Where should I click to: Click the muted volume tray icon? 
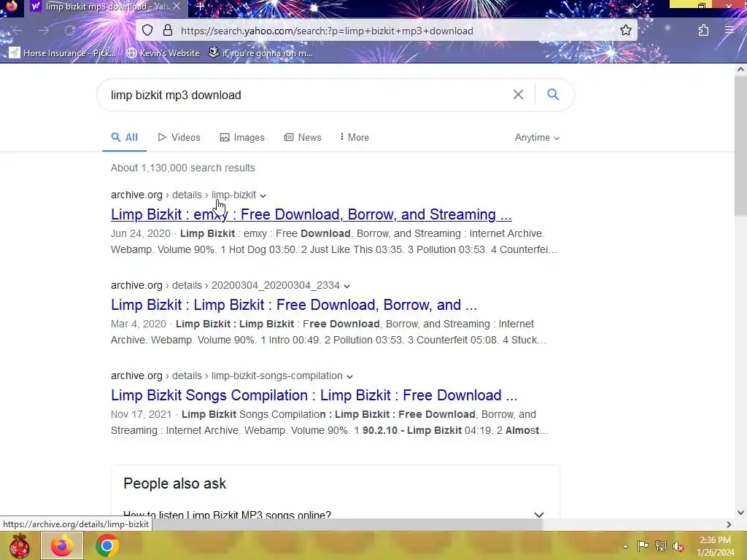pyautogui.click(x=678, y=546)
